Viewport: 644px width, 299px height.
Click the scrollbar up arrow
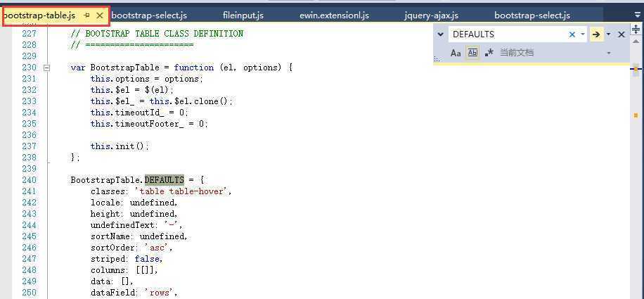636,42
